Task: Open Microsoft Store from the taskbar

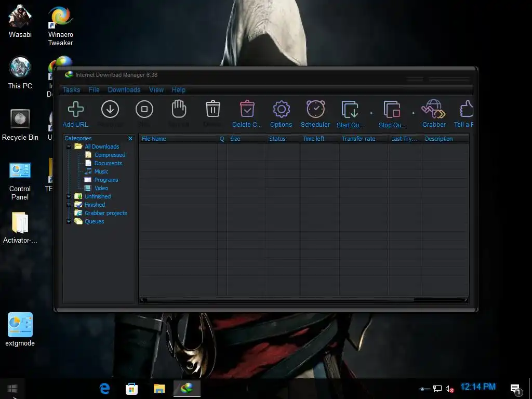Action: [131, 389]
